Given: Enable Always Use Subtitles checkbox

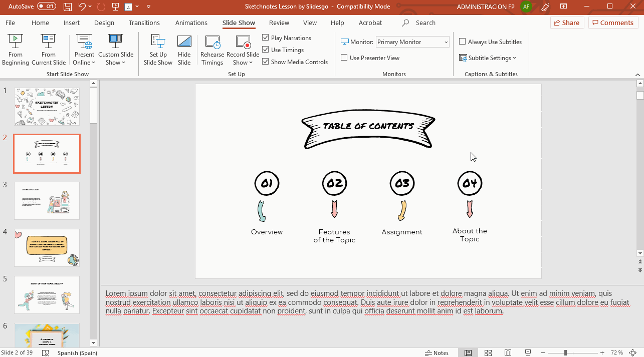Looking at the screenshot, I should click(463, 42).
